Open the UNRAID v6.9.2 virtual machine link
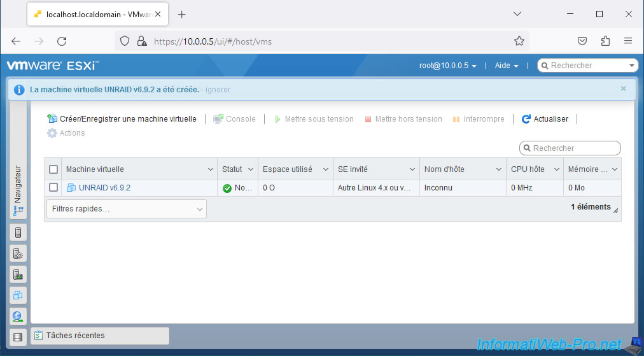Image resolution: width=644 pixels, height=356 pixels. pyautogui.click(x=104, y=188)
